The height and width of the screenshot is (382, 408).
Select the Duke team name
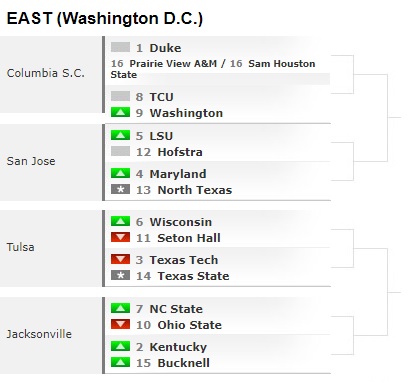tap(165, 48)
